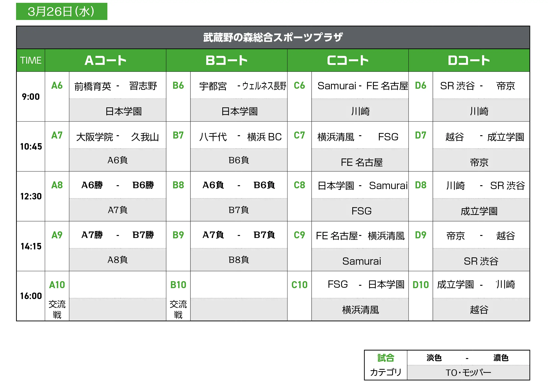
Task: Click game code B6
Action: pos(178,85)
